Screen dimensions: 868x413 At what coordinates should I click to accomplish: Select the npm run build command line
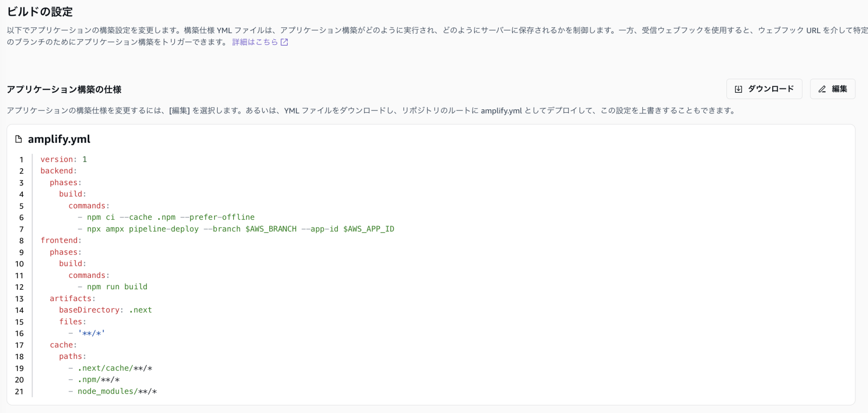[x=117, y=286]
